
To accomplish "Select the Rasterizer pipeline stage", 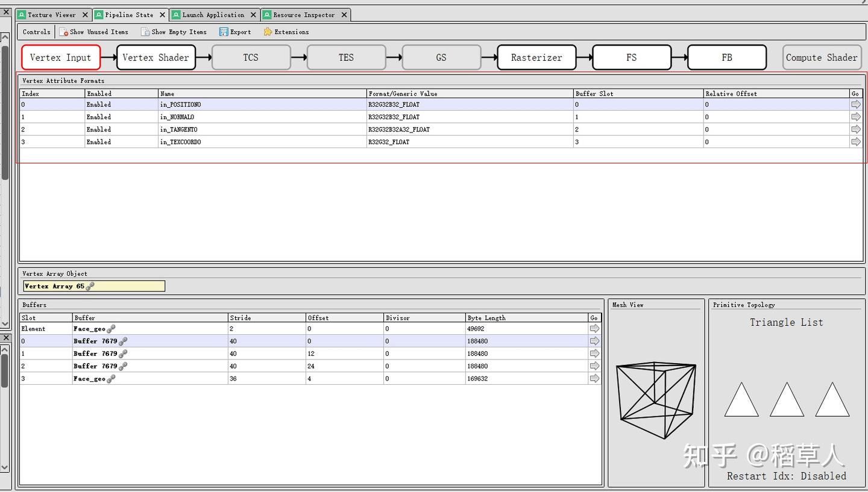I will coord(536,57).
